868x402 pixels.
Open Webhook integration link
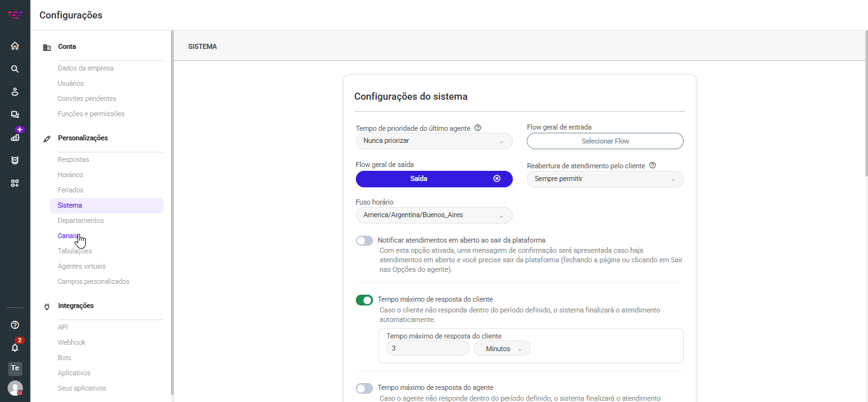(x=72, y=342)
